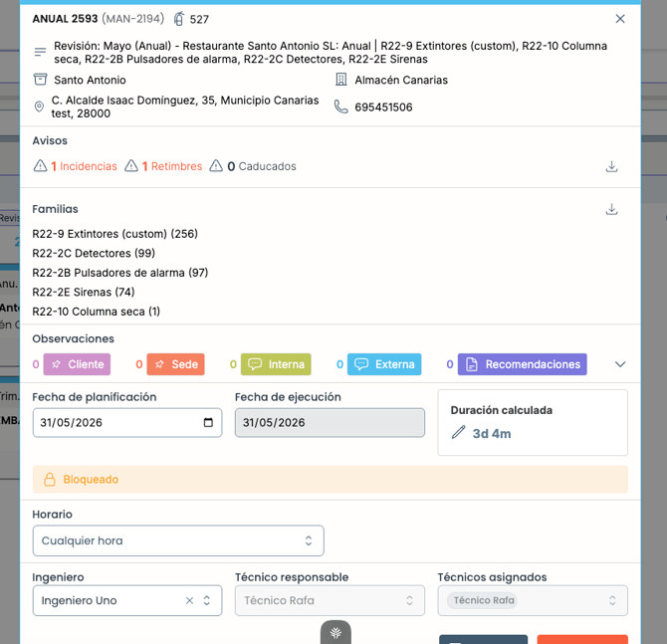Open 1 Incidencias notices
The width and height of the screenshot is (667, 644).
(84, 166)
